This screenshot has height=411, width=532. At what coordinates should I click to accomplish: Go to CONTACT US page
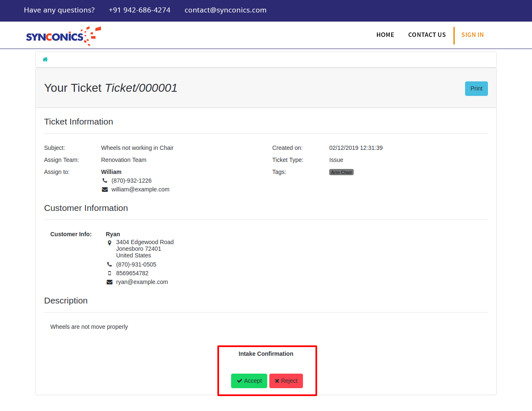pyautogui.click(x=426, y=35)
